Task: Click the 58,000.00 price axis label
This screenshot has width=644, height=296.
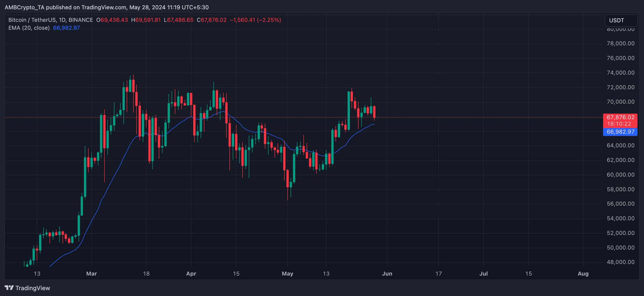Action: click(621, 189)
